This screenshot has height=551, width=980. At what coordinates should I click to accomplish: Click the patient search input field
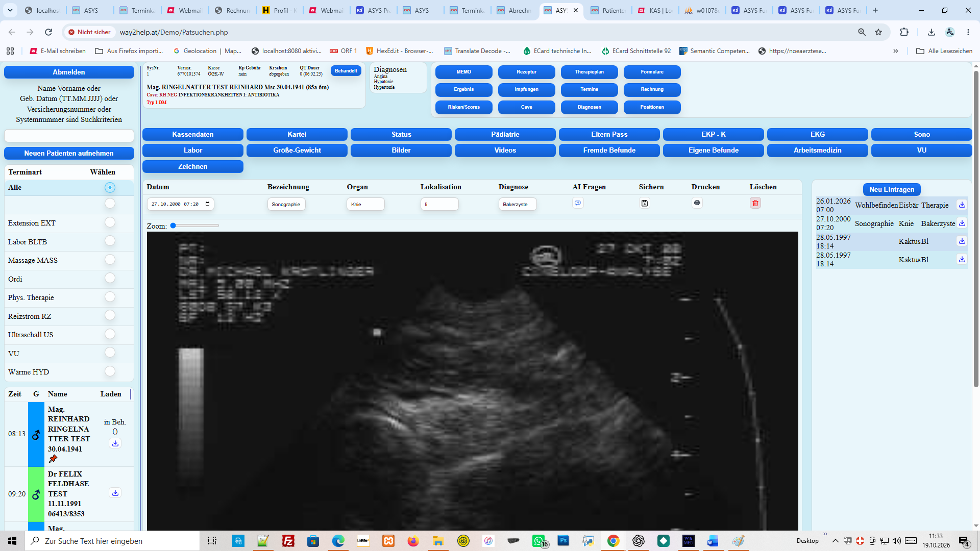(x=69, y=135)
